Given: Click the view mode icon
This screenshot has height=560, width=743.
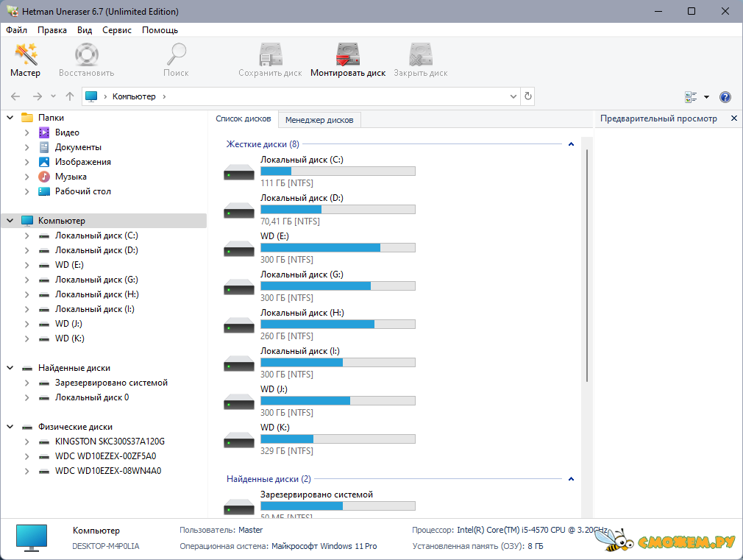Looking at the screenshot, I should (x=691, y=96).
